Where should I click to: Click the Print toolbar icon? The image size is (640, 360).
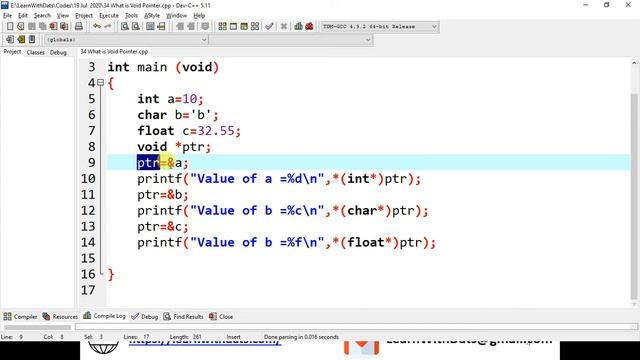[x=79, y=27]
